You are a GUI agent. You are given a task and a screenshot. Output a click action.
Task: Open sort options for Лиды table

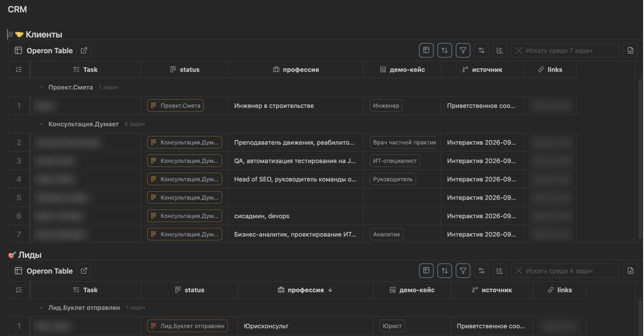pos(444,271)
